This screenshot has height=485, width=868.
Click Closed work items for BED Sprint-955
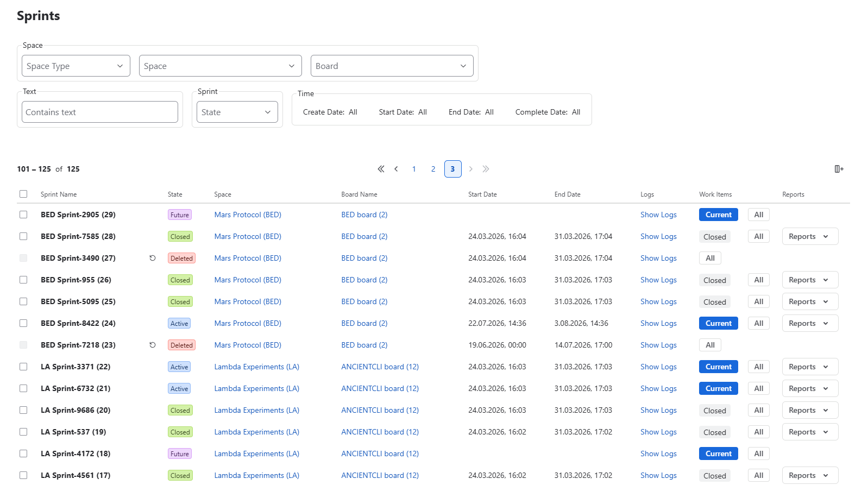[715, 280]
